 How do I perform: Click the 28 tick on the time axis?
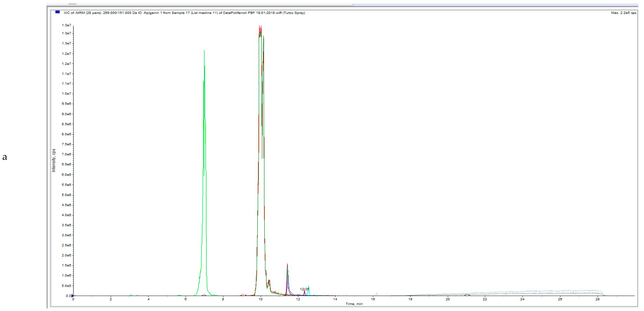click(597, 299)
